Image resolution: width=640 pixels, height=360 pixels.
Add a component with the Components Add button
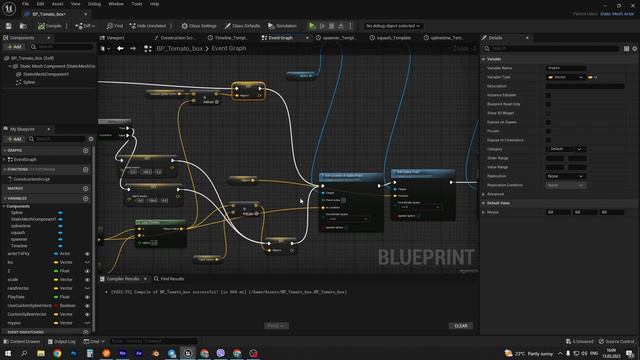click(x=14, y=47)
